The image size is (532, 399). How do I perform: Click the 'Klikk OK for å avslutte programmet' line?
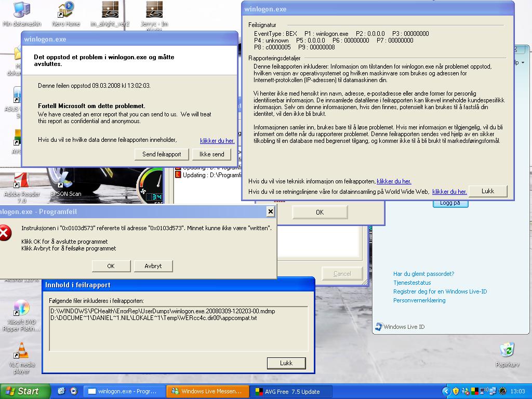point(64,242)
